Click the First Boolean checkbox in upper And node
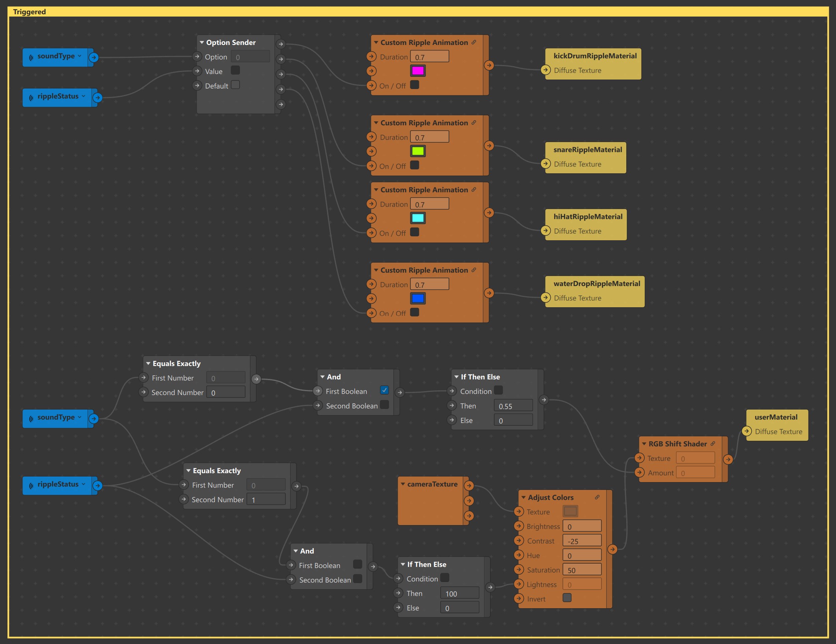836x644 pixels. point(384,390)
